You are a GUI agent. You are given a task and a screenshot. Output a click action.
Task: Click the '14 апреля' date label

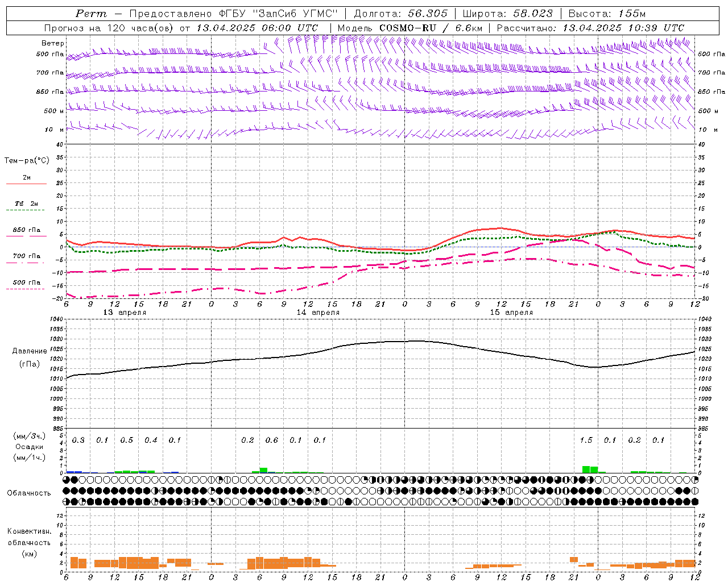coord(318,313)
